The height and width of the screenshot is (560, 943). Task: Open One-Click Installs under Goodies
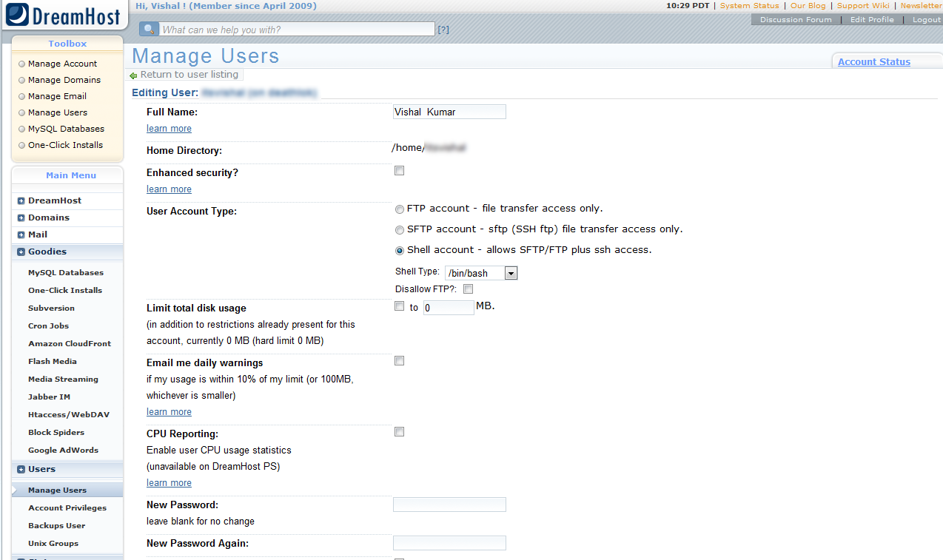pyautogui.click(x=65, y=291)
